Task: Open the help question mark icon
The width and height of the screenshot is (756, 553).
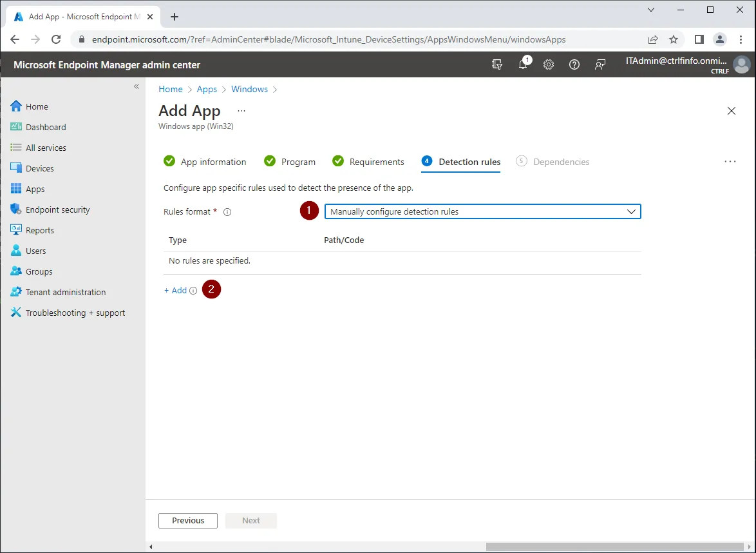Action: pos(574,64)
